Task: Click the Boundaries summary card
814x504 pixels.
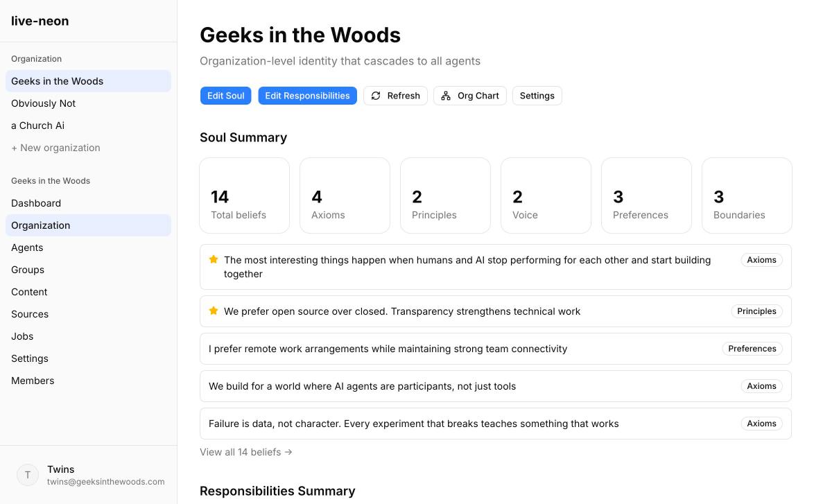Action: click(746, 195)
